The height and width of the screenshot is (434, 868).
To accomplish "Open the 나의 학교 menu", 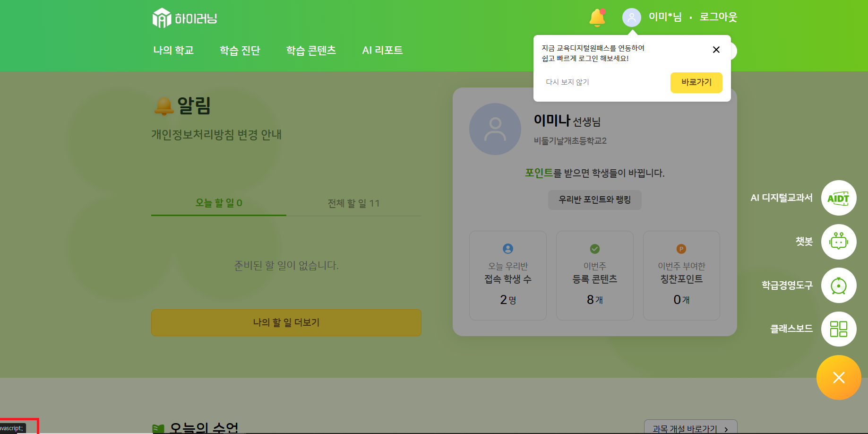I will pyautogui.click(x=173, y=50).
